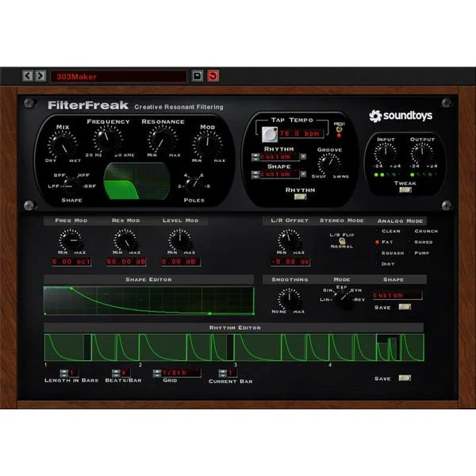Save the preset with the disk icon
The width and height of the screenshot is (476, 476).
[197, 75]
